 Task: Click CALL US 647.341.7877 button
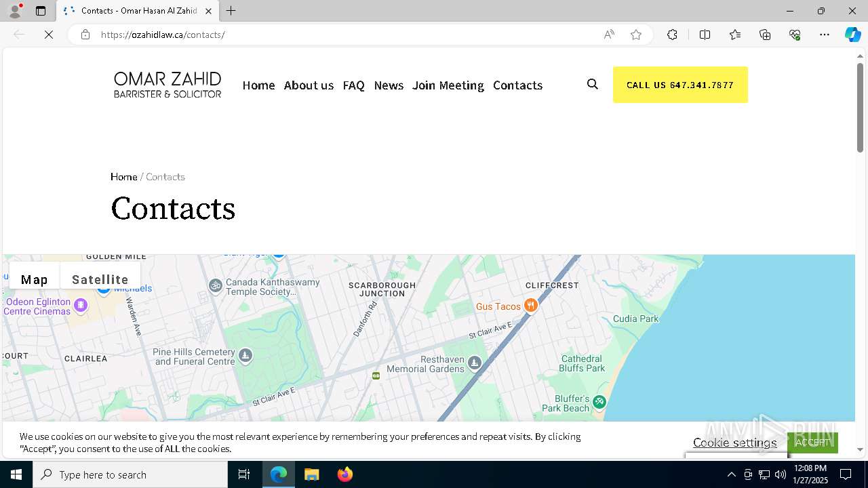(680, 85)
